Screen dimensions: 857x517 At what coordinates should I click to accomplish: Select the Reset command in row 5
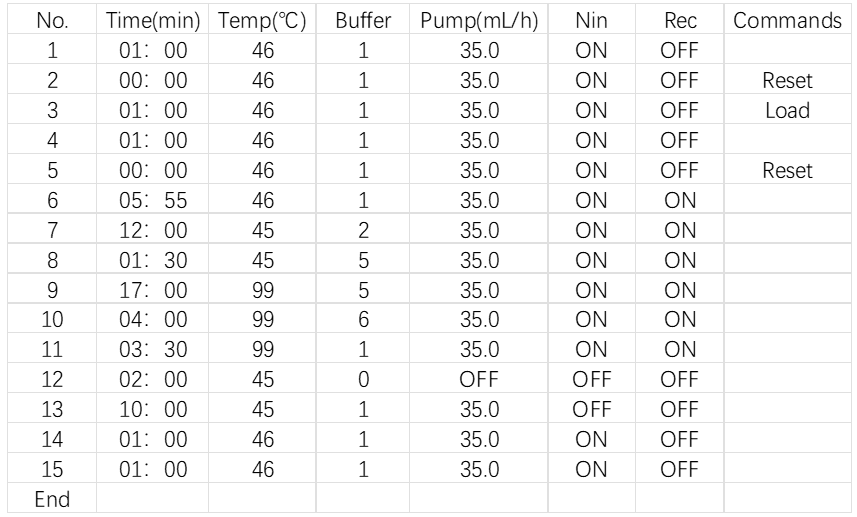coord(787,171)
